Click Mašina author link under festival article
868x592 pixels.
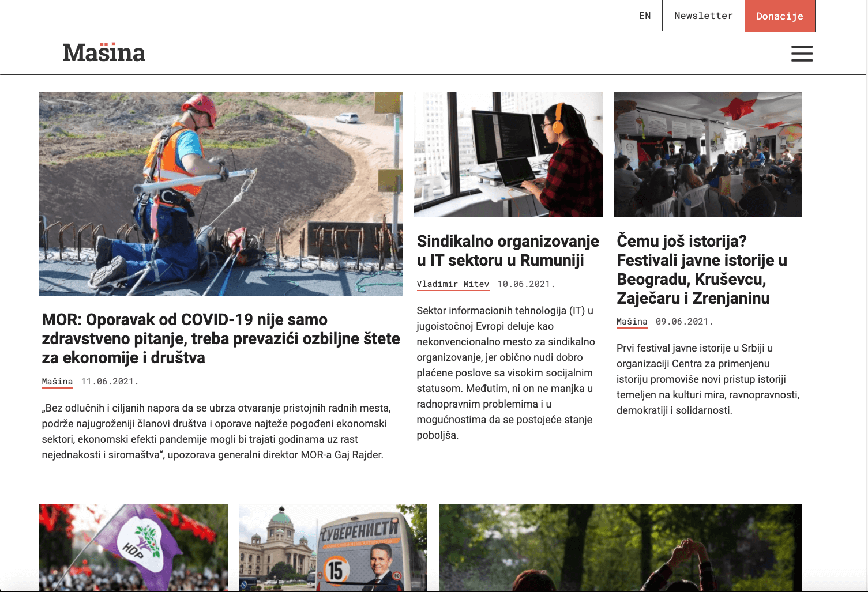pos(632,322)
